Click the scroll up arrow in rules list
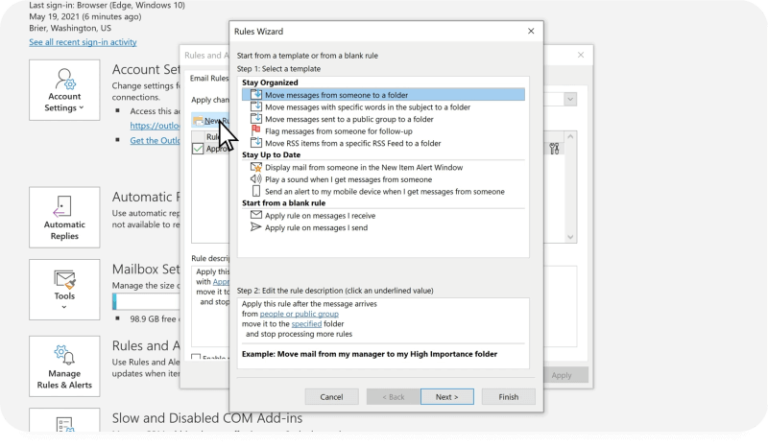 coord(570,136)
